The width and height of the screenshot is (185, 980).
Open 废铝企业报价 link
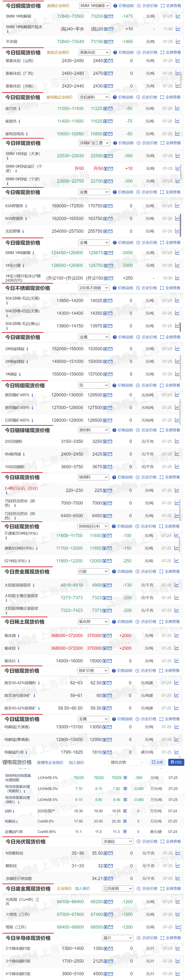pos(58,52)
